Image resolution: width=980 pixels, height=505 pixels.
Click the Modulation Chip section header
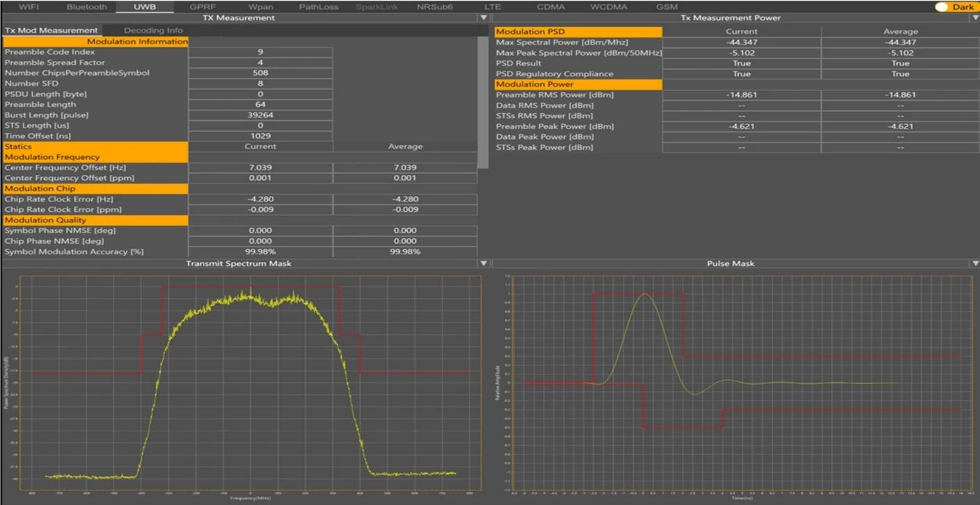coord(95,188)
